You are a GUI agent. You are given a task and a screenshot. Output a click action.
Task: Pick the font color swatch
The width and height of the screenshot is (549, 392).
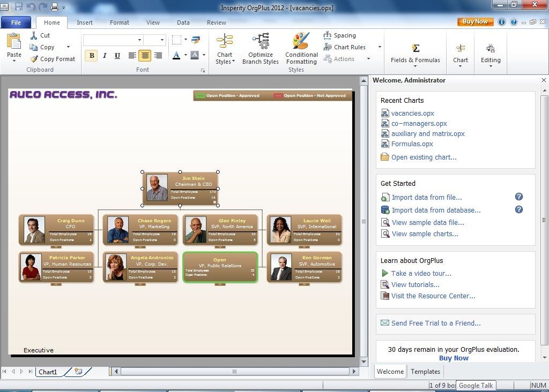176,55
